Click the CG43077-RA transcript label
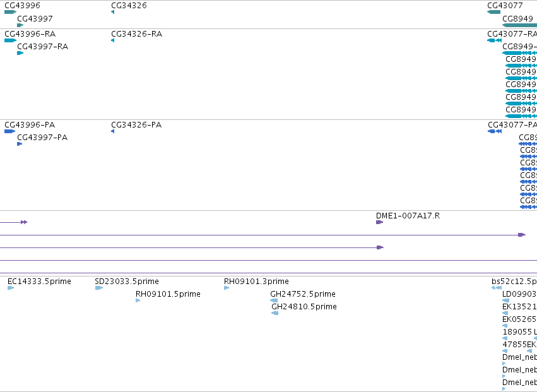Image resolution: width=537 pixels, height=392 pixels. click(x=512, y=34)
